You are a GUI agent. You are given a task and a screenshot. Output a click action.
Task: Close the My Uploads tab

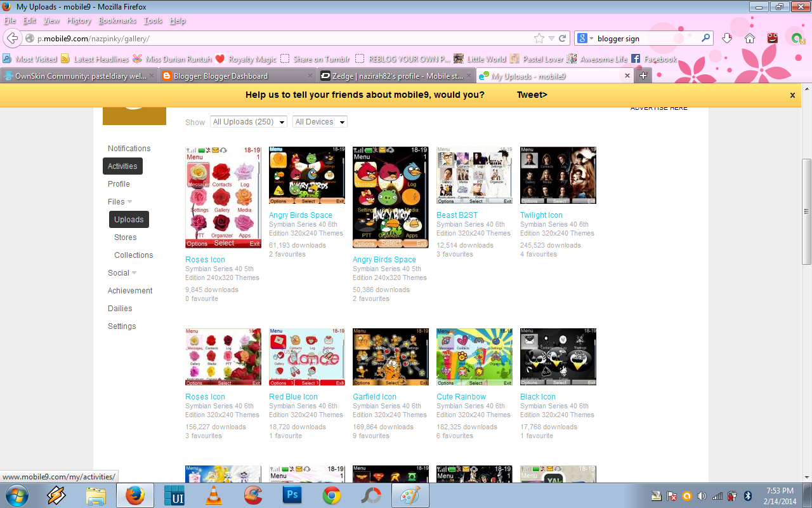(x=627, y=76)
